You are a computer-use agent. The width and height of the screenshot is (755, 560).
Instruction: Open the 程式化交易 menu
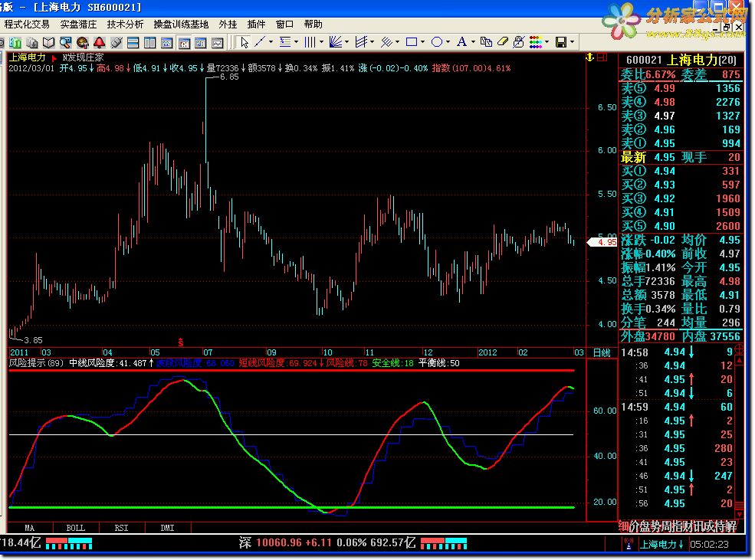[27, 24]
